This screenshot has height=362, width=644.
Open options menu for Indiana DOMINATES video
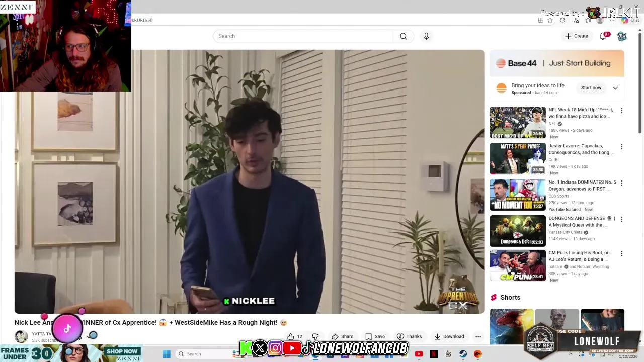(622, 183)
